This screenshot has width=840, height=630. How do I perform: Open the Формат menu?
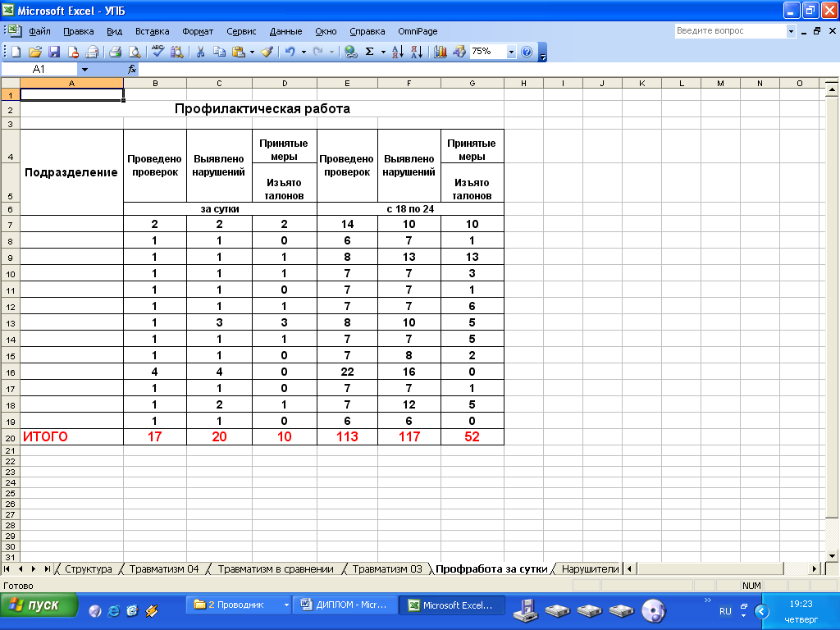pos(198,31)
